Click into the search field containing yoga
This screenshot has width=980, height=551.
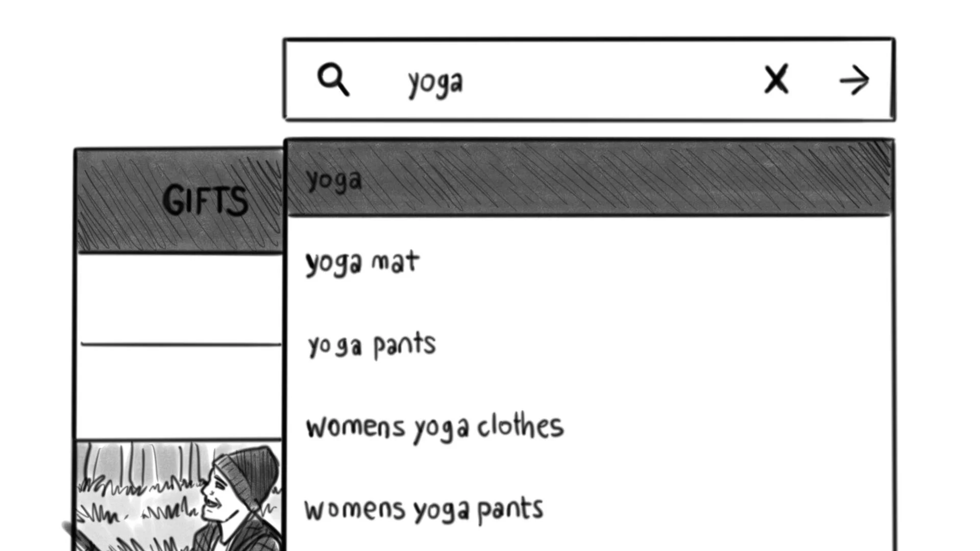589,80
